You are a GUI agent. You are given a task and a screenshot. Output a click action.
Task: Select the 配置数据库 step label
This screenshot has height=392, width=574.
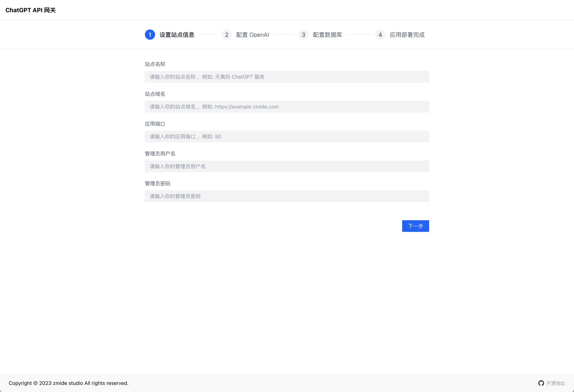pyautogui.click(x=327, y=35)
